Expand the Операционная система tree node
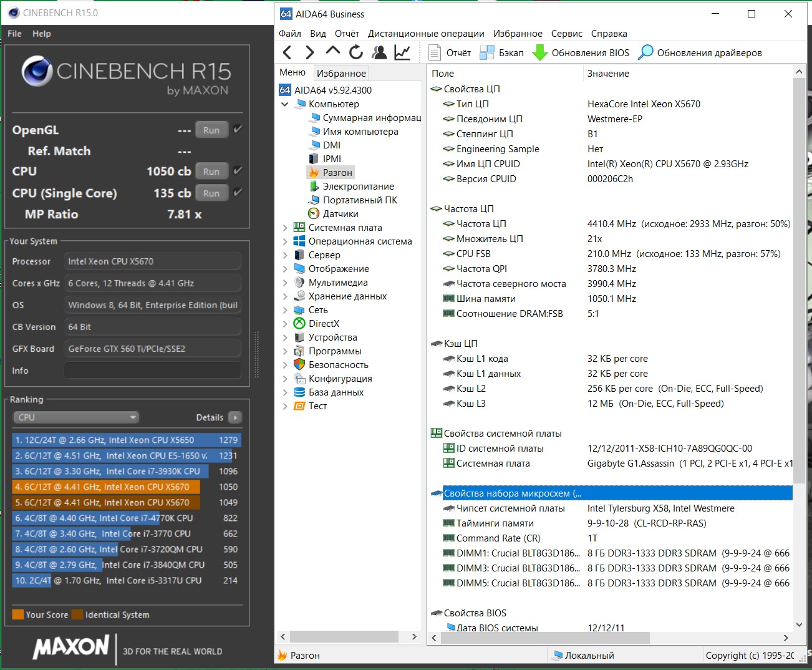The image size is (812, 670). pos(285,241)
